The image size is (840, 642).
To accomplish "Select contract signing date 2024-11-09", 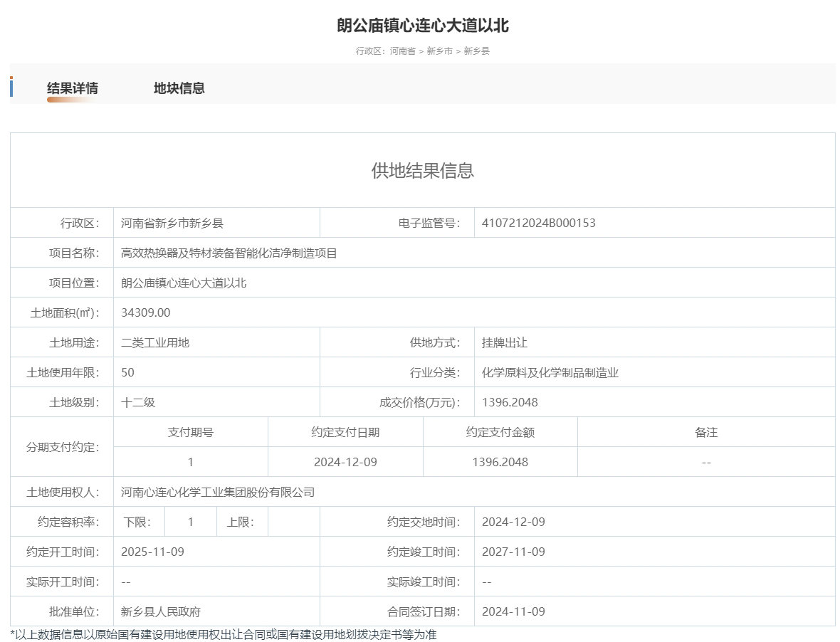I will 513,611.
